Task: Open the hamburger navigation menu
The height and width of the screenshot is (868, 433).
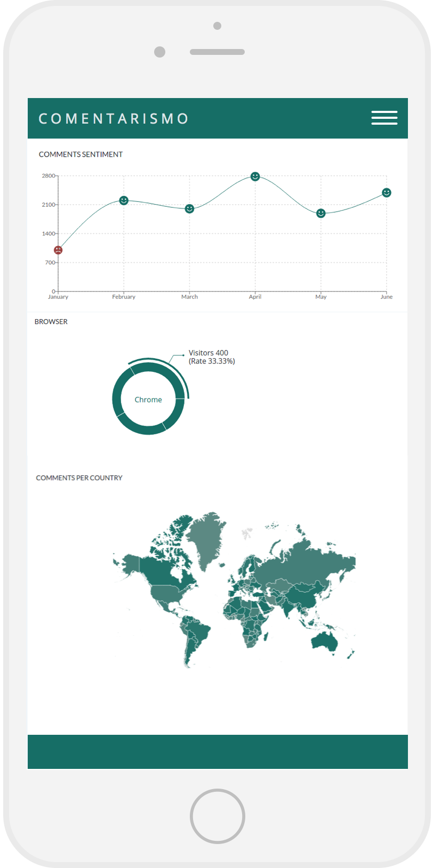Action: [384, 118]
